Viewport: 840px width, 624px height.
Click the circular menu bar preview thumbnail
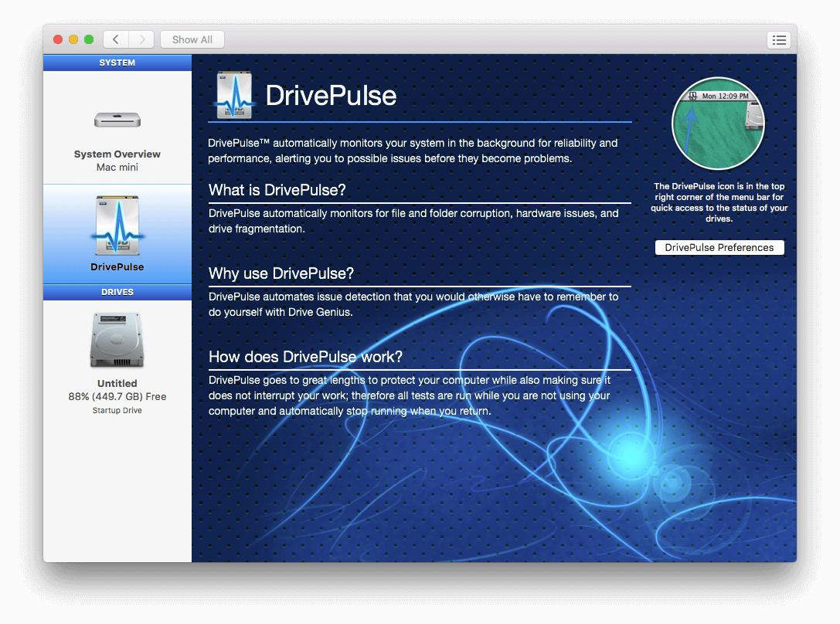tap(718, 124)
